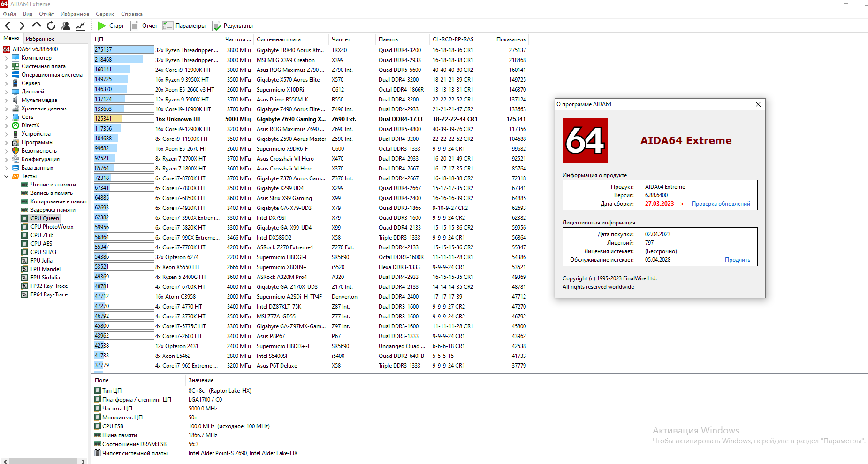This screenshot has height=464, width=868.
Task: Expand the Сеть tree node
Action: pos(6,117)
